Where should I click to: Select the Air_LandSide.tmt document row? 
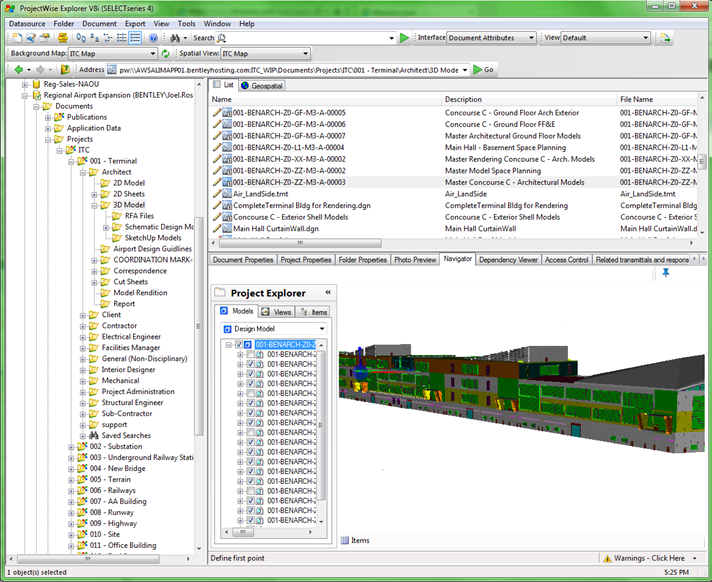click(x=454, y=194)
